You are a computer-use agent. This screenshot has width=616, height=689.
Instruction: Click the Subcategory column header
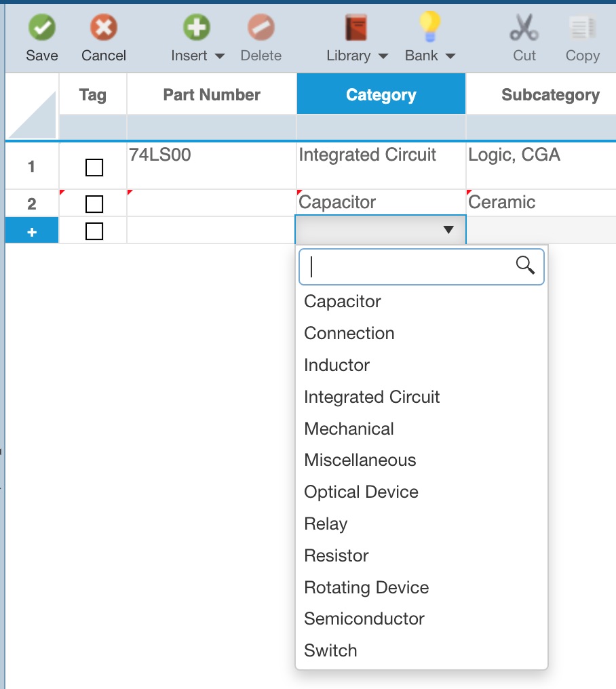point(550,95)
